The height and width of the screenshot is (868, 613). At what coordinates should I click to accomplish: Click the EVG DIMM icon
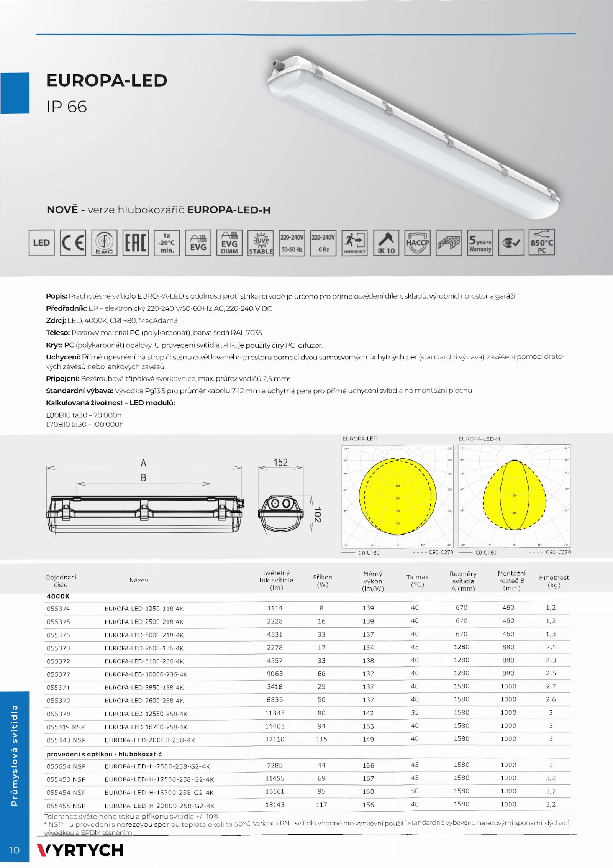(x=229, y=243)
